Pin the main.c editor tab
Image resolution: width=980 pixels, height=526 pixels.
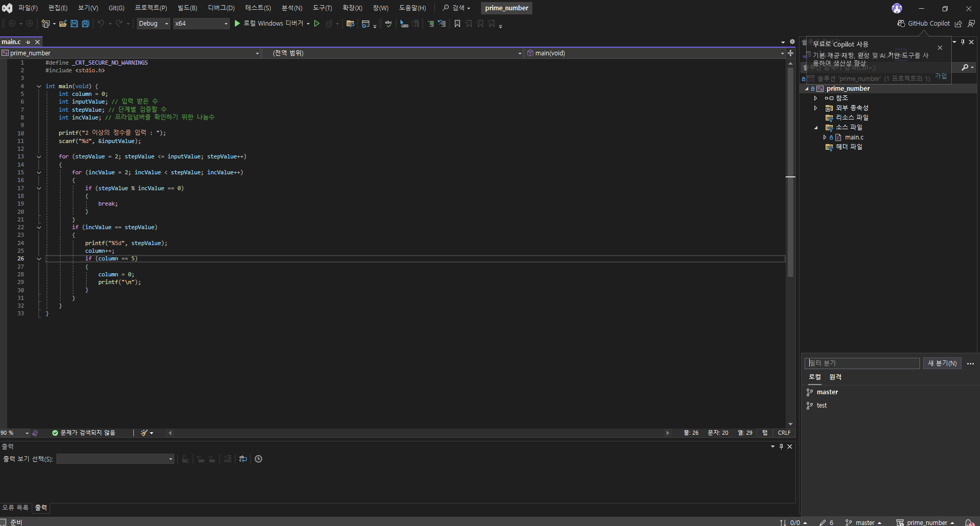coord(28,42)
